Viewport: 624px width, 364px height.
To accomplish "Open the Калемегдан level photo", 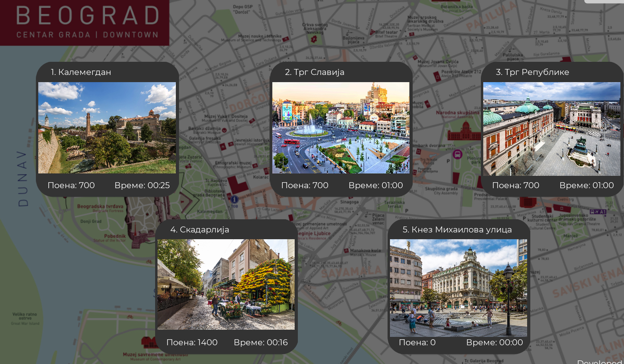I will coord(107,128).
